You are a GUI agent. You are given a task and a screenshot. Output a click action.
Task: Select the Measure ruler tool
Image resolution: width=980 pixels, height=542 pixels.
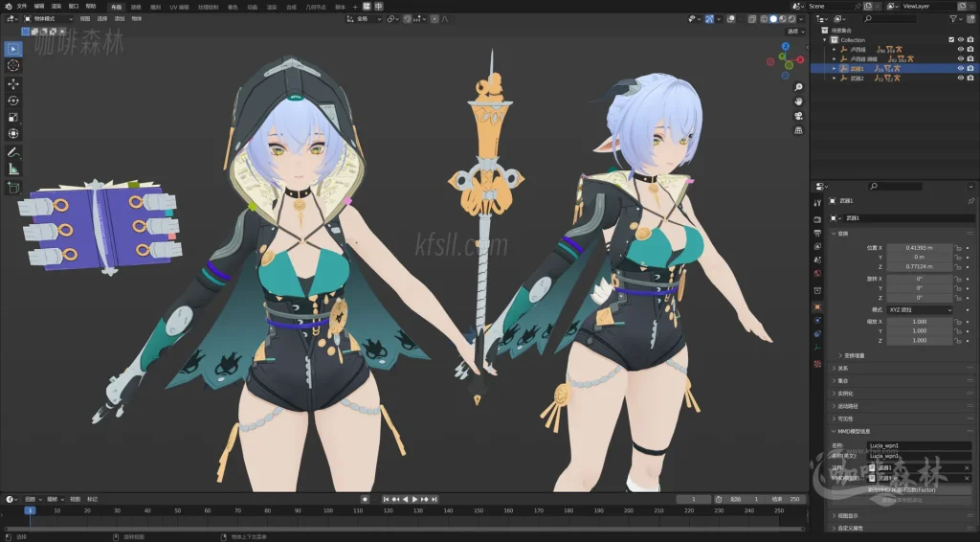[x=13, y=169]
